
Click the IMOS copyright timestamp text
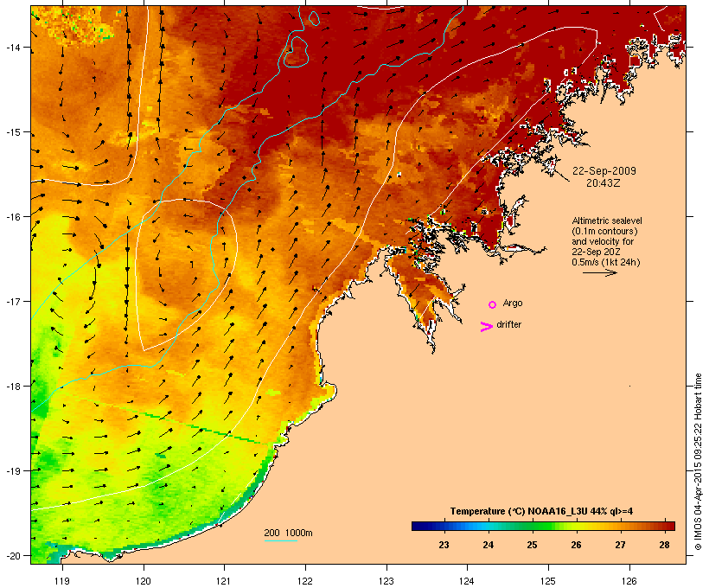coord(698,462)
